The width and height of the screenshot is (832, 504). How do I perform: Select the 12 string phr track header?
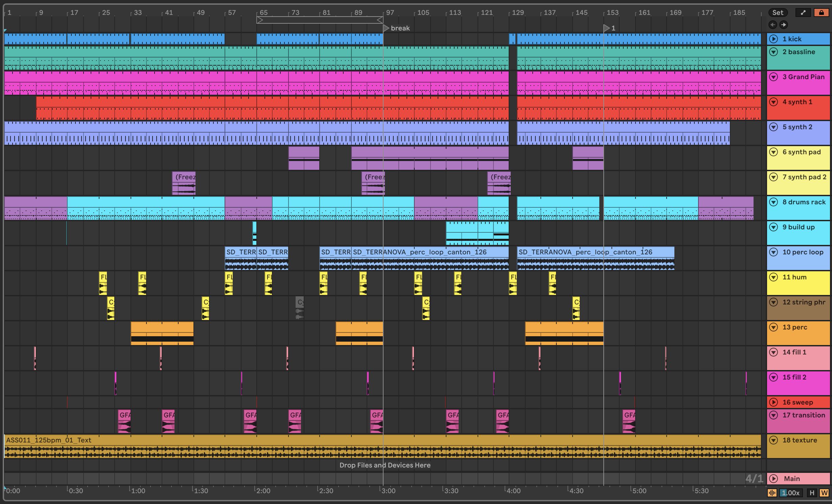tap(804, 302)
